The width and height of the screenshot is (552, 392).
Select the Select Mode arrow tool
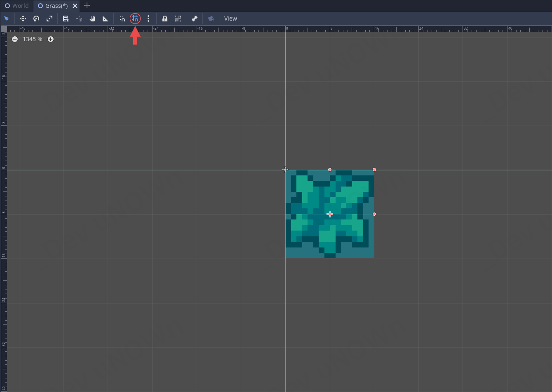pyautogui.click(x=7, y=19)
